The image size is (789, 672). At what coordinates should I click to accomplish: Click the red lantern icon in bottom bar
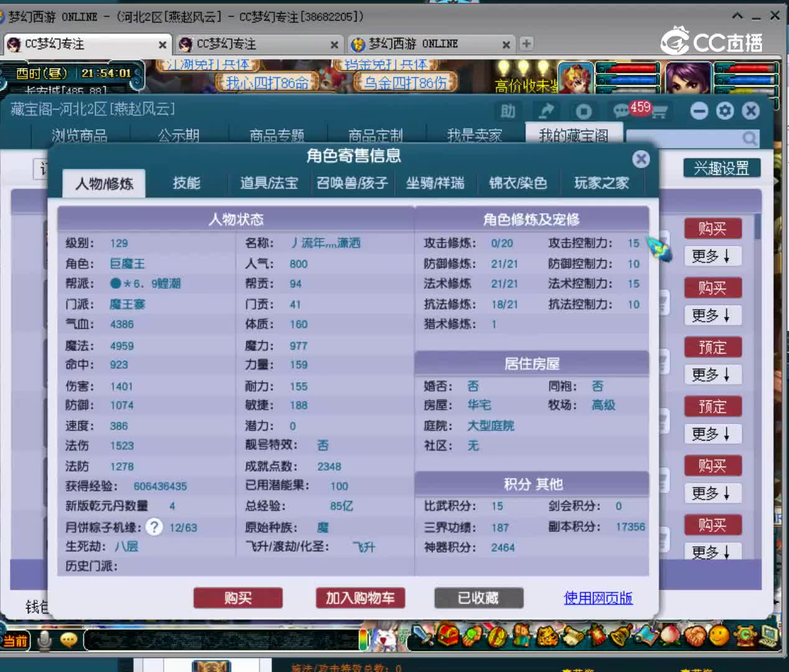click(597, 636)
